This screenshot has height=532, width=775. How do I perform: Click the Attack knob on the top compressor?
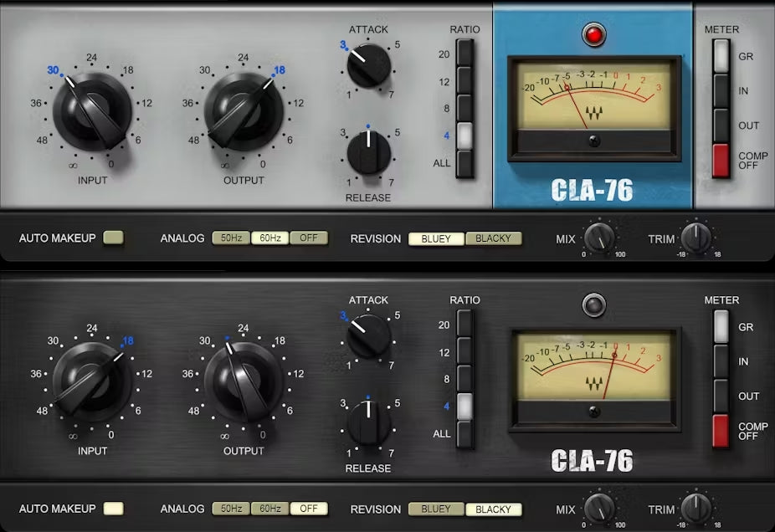point(369,66)
